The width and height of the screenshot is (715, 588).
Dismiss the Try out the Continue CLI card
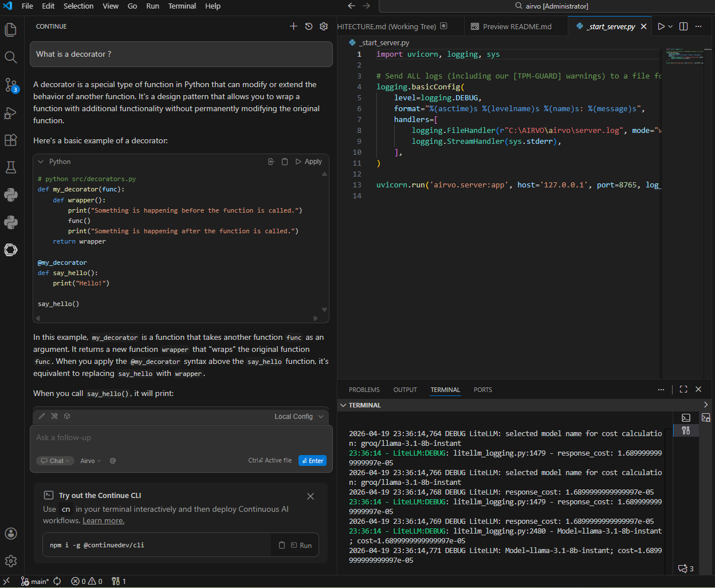click(311, 496)
